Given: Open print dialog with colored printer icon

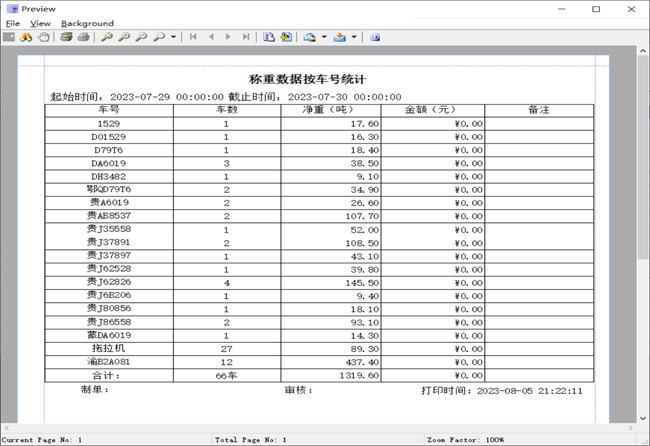Looking at the screenshot, I should (66, 37).
